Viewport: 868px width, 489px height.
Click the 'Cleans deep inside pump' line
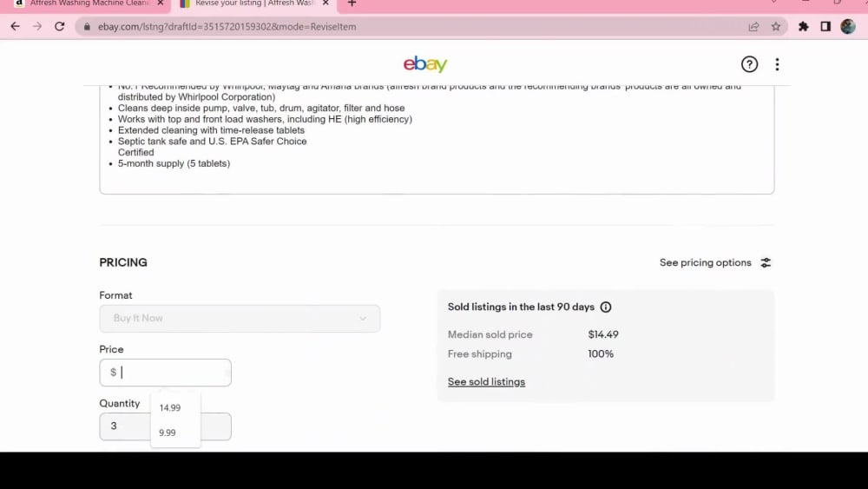pos(261,108)
